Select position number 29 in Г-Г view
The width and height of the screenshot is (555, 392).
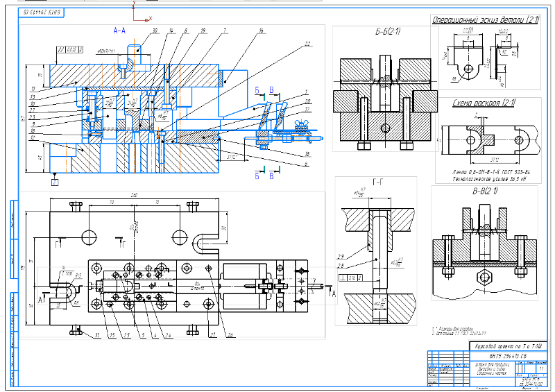(x=341, y=257)
